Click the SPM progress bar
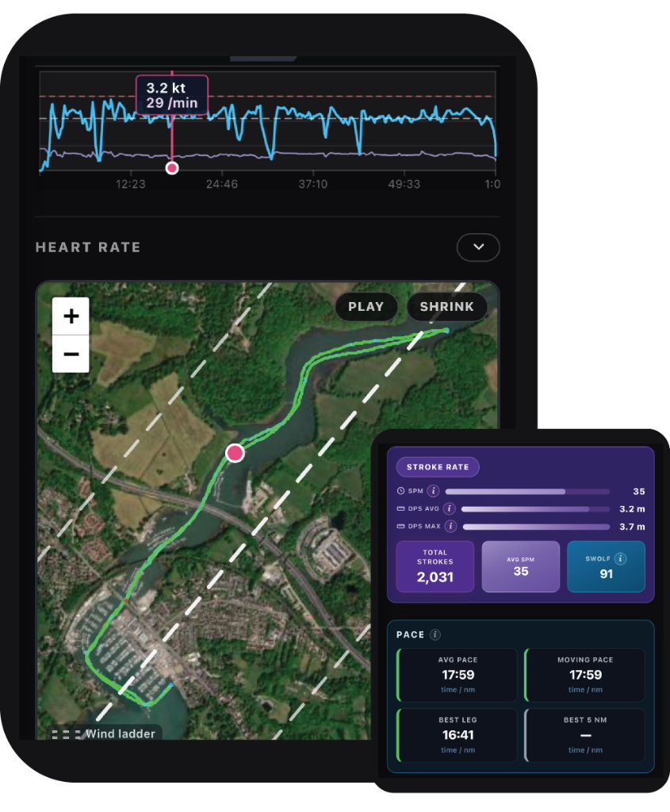Image resolution: width=670 pixels, height=812 pixels. 527,492
